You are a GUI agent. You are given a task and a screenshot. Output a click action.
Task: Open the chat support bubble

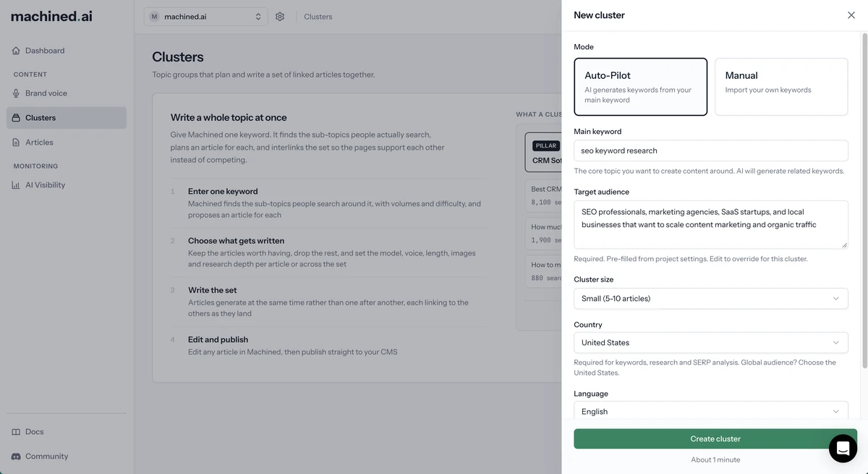pos(843,449)
